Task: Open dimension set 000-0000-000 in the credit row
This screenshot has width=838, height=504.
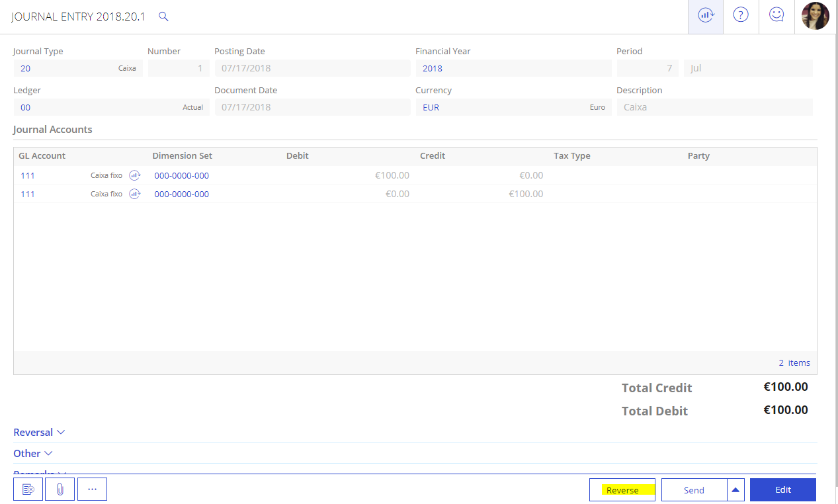Action: pyautogui.click(x=182, y=194)
